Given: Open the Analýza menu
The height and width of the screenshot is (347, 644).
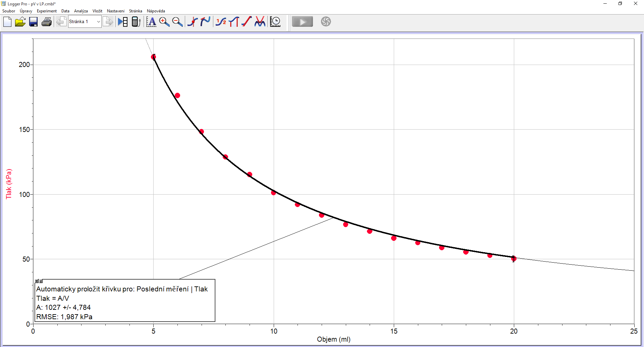Looking at the screenshot, I should (x=81, y=11).
